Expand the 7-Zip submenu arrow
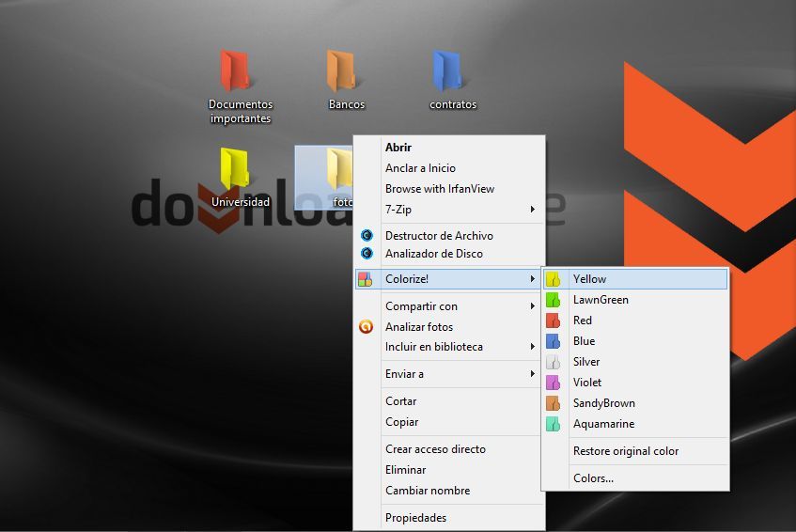This screenshot has width=796, height=532. (x=532, y=210)
